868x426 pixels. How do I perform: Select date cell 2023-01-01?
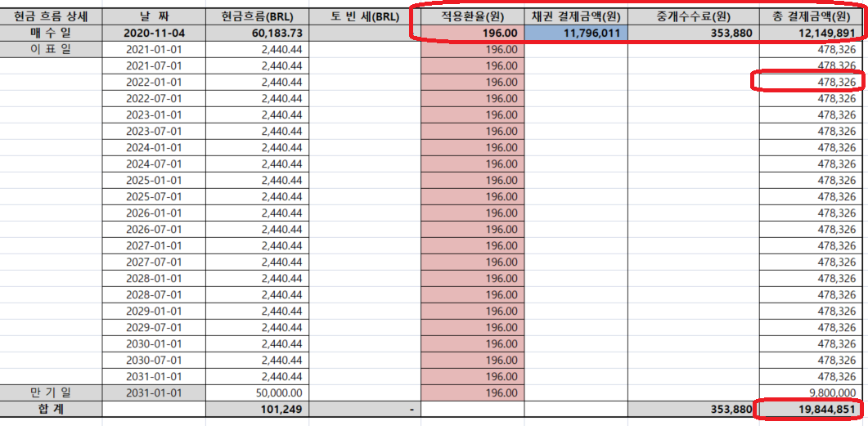coord(154,115)
